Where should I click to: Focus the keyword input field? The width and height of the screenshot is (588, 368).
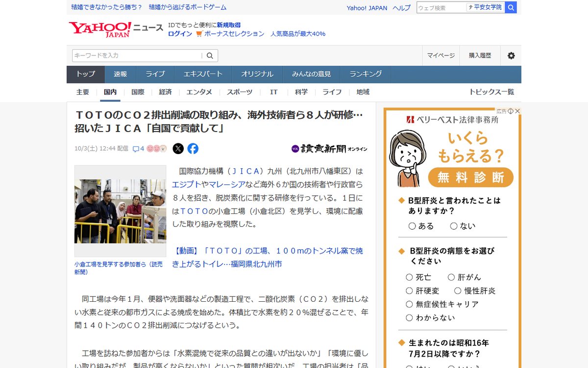(x=137, y=55)
